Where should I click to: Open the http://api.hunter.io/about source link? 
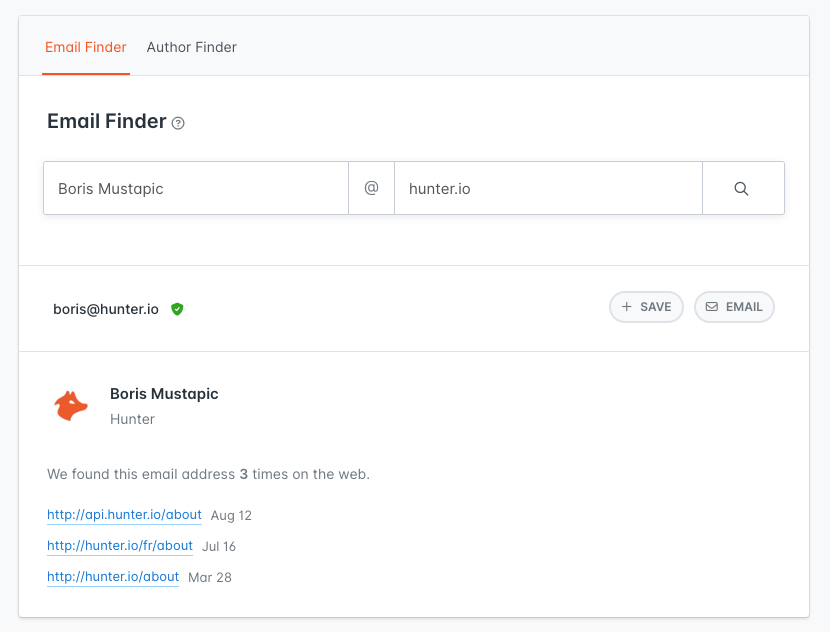click(124, 515)
